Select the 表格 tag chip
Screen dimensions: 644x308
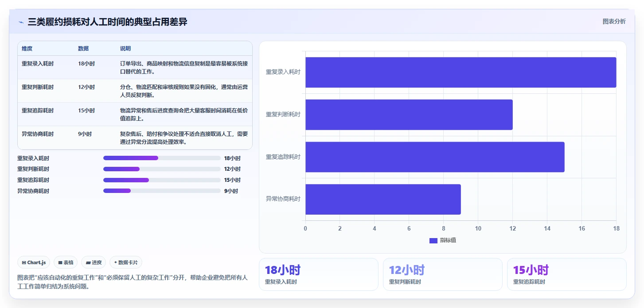coord(65,262)
